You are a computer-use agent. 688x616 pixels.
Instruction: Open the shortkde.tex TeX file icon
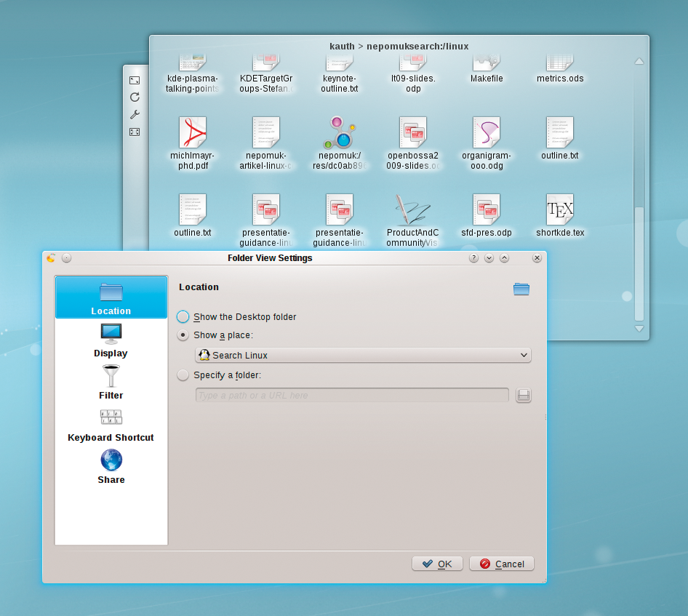click(x=560, y=209)
